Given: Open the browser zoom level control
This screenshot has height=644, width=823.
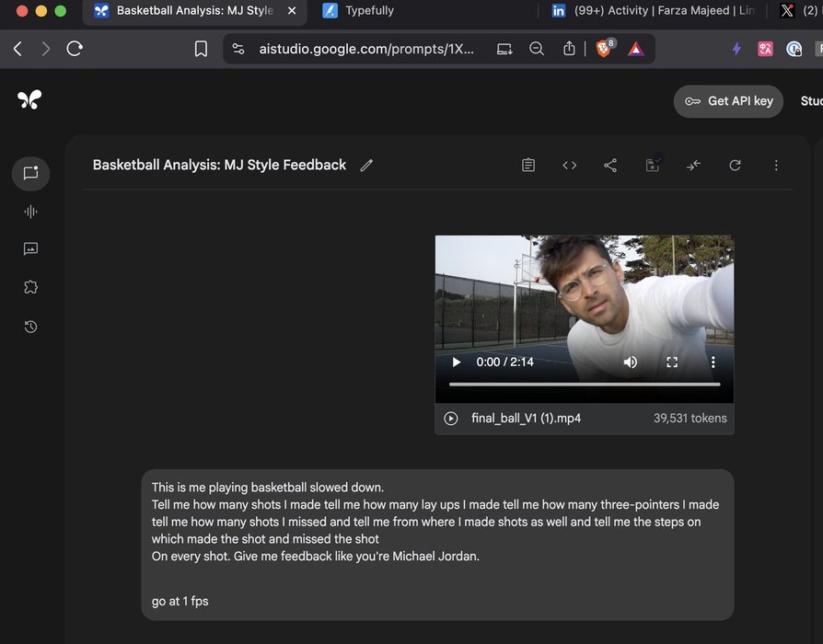Looking at the screenshot, I should pos(537,49).
